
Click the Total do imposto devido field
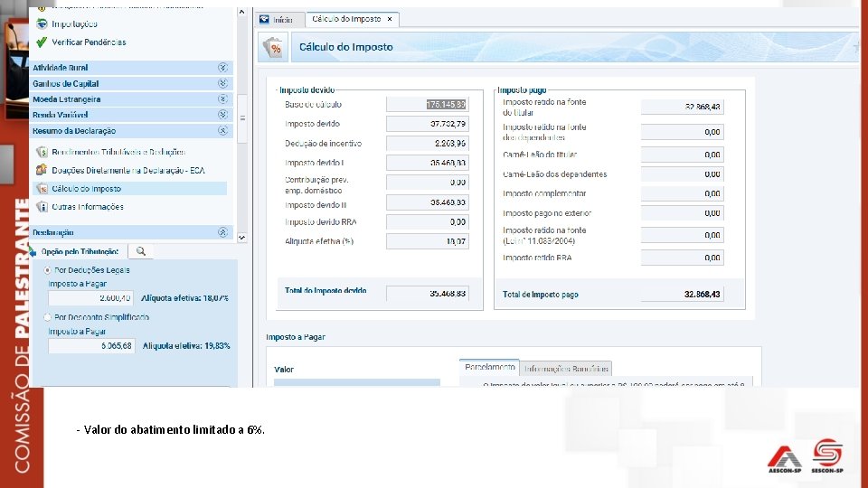(x=428, y=293)
